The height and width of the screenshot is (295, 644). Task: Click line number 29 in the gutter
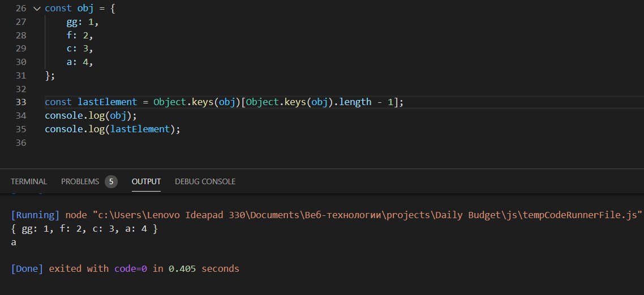pyautogui.click(x=21, y=49)
